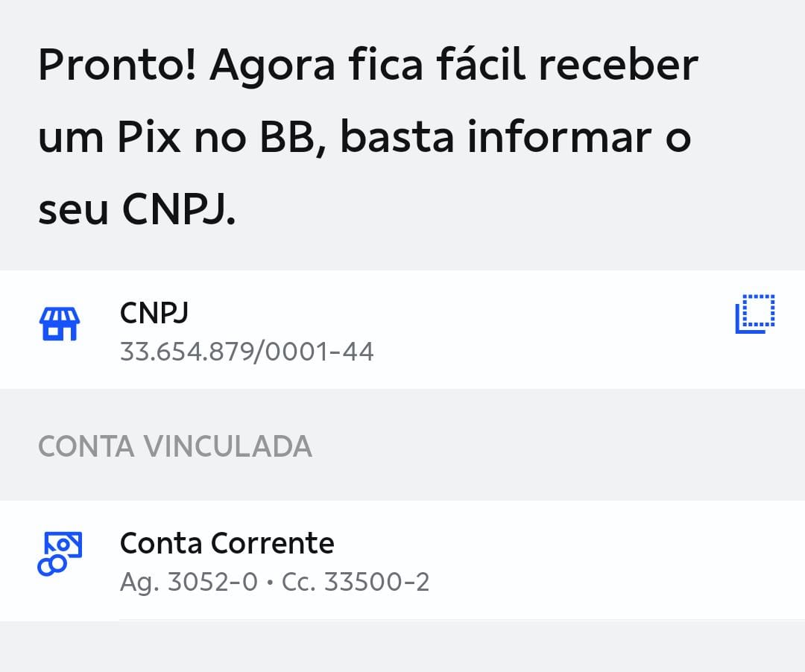Tap the word "informar" in the heading
The width and height of the screenshot is (805, 672).
(558, 138)
